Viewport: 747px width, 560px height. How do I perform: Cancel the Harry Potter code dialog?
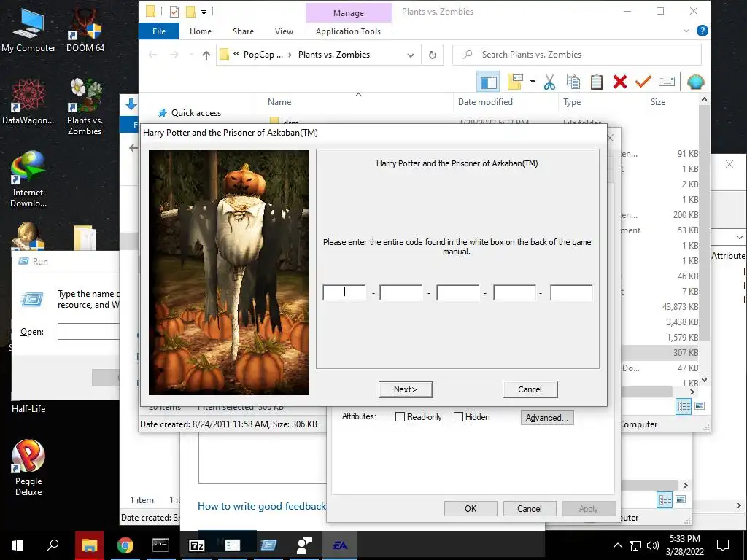(530, 389)
